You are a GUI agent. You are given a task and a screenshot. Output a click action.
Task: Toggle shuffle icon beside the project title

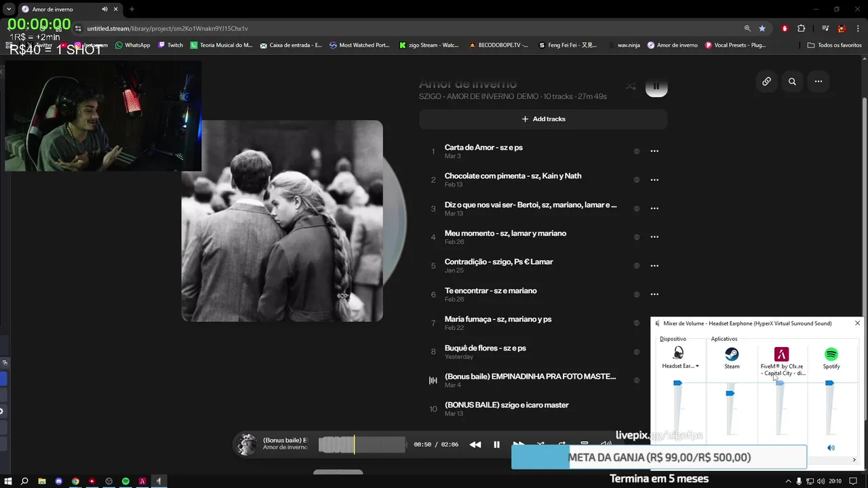(631, 87)
